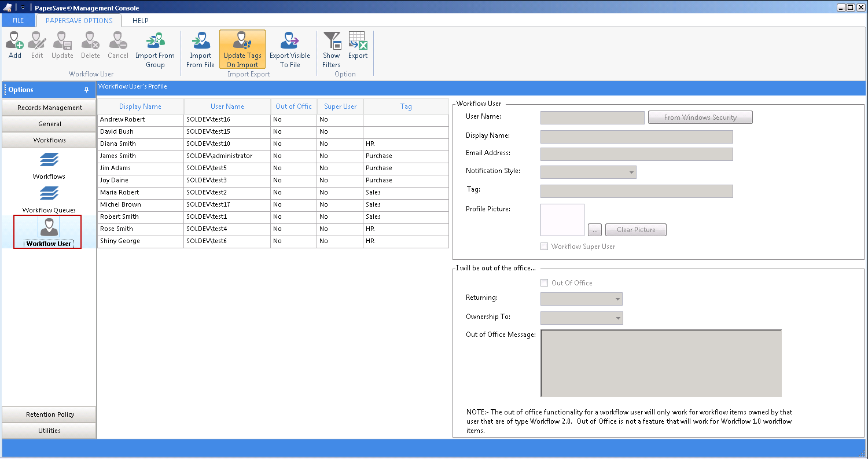
Task: Toggle Update Tags On Import button
Action: tap(242, 49)
